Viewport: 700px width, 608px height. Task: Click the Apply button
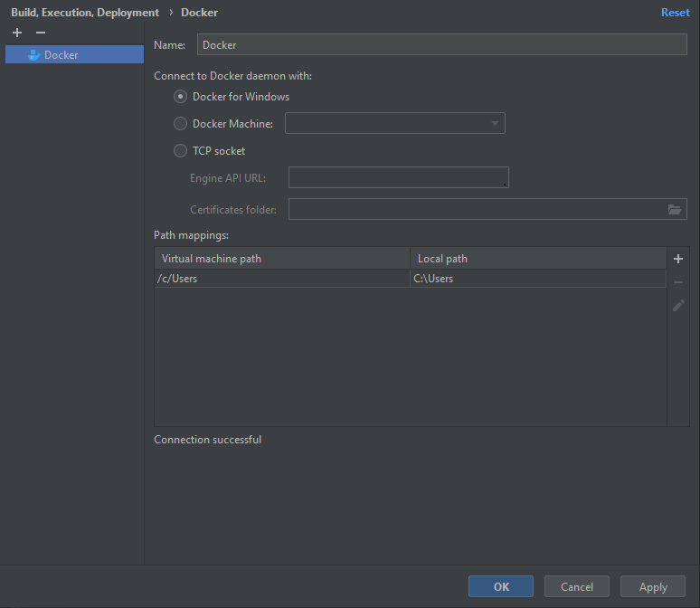coord(653,586)
